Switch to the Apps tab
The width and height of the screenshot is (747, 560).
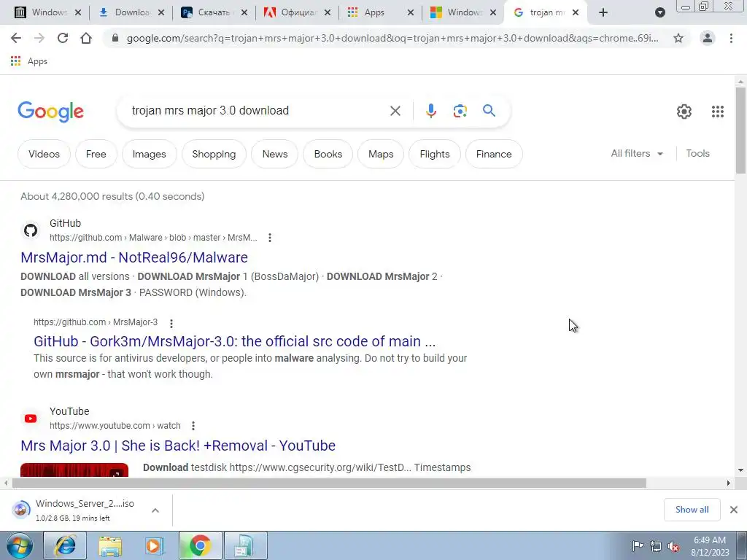(374, 12)
